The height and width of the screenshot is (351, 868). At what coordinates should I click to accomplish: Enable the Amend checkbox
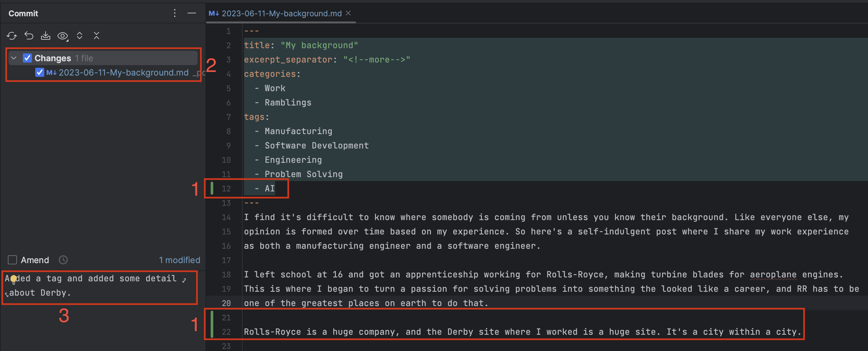tap(12, 260)
